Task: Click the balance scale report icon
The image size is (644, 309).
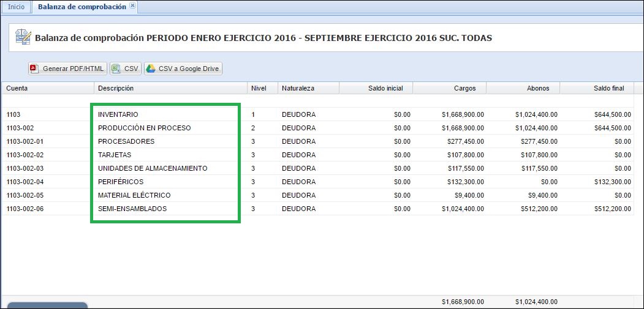Action: point(23,37)
